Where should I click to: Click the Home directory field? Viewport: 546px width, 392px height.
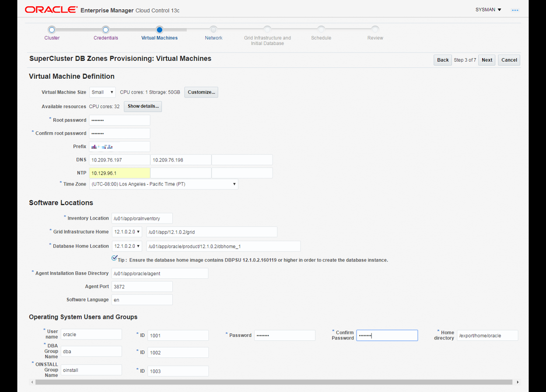tap(487, 335)
